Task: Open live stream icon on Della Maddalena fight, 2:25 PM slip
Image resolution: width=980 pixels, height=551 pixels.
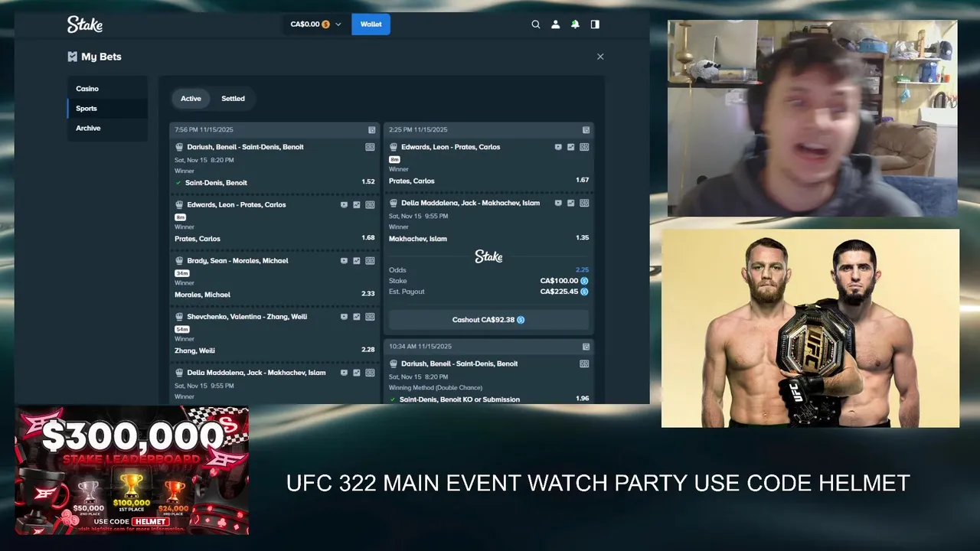Action: tap(558, 204)
